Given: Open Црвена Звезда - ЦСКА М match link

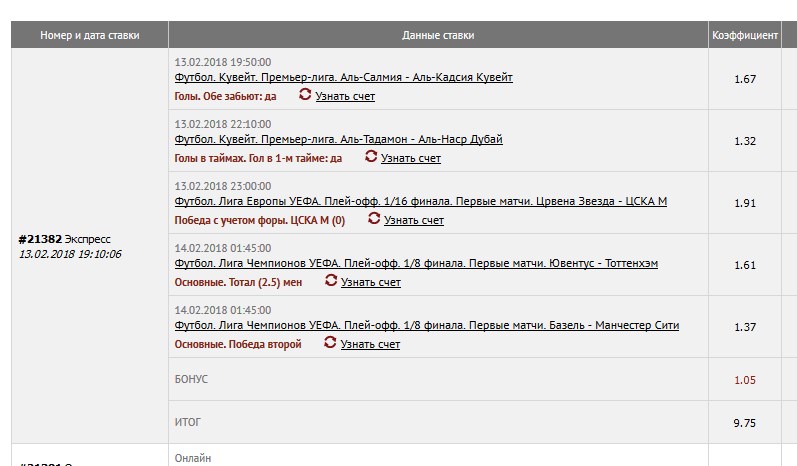Looking at the screenshot, I should (420, 201).
